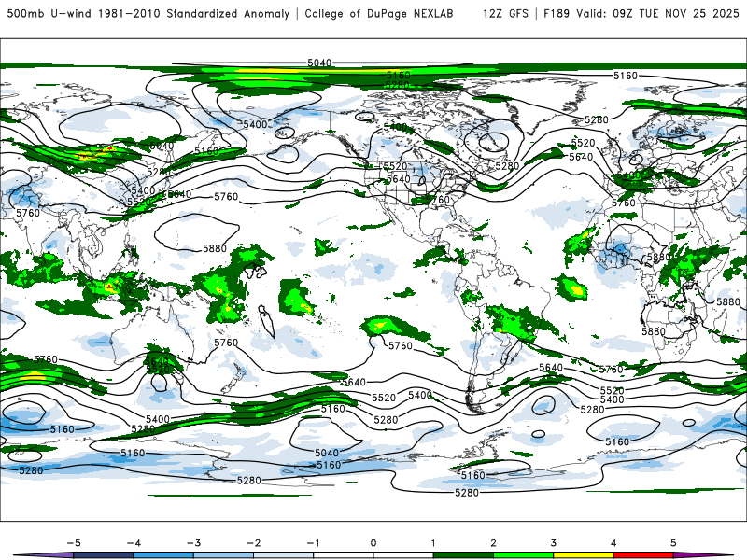Click the '5640' contour label over the central United States
Screen dimensions: 747x560
(399, 179)
